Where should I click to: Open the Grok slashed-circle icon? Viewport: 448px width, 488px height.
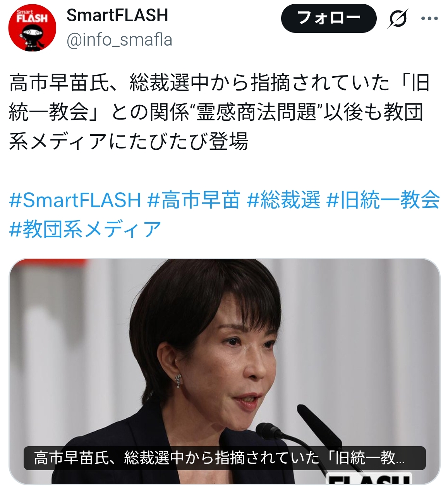click(x=398, y=18)
